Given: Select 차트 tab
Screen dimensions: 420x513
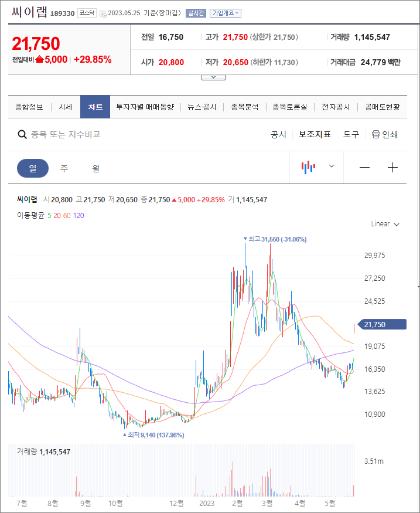Looking at the screenshot, I should click(x=95, y=107).
